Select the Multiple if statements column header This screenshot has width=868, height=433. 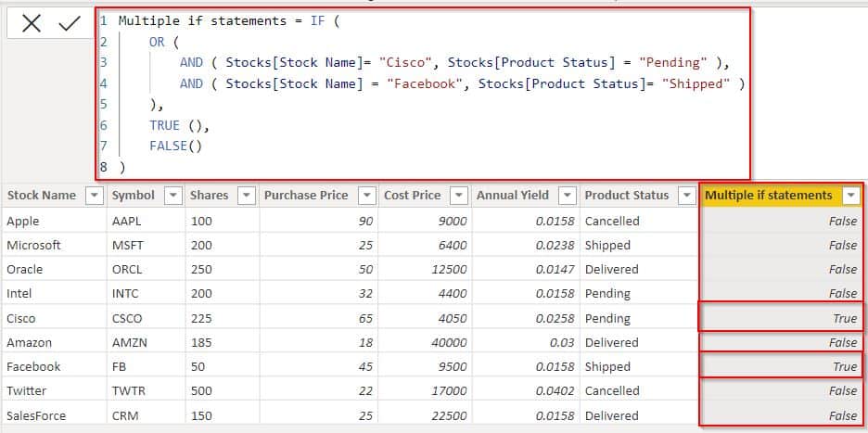(x=769, y=196)
